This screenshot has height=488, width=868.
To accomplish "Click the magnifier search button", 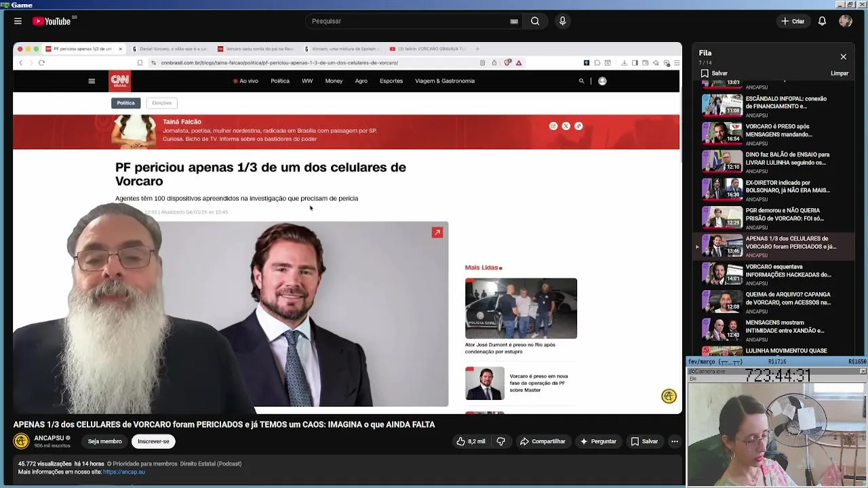I will 535,21.
